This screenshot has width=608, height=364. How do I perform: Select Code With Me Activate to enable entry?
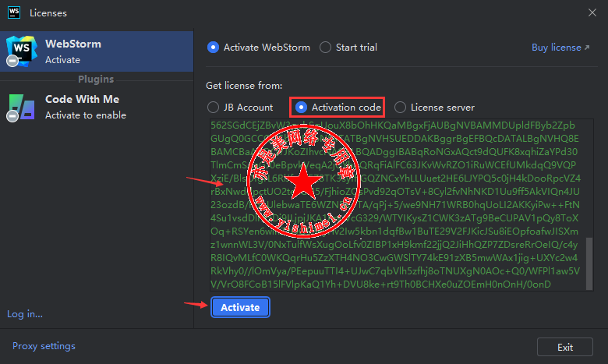(x=97, y=108)
